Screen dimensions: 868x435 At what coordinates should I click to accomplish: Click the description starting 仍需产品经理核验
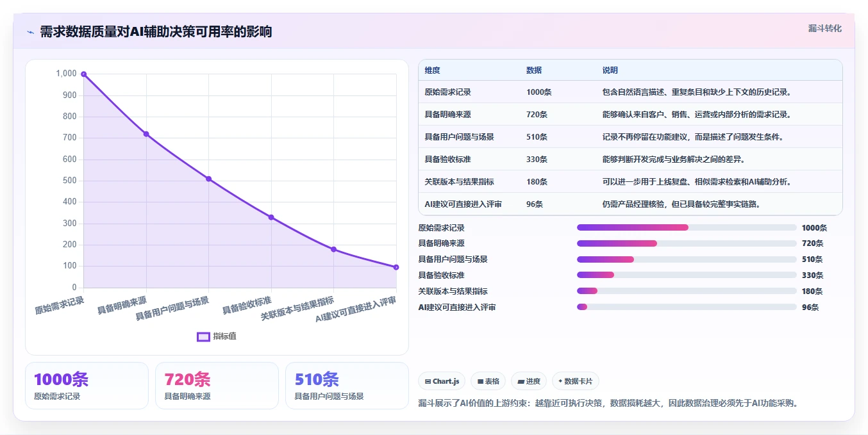681,204
